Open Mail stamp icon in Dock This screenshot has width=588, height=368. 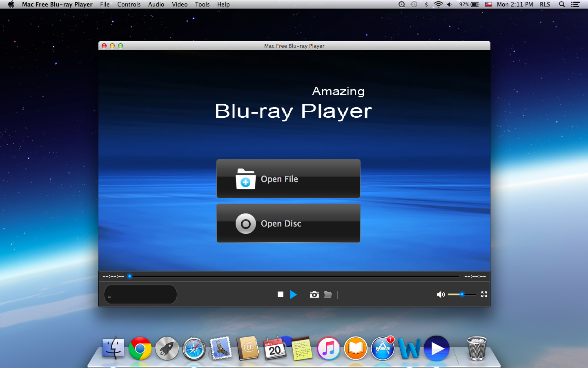(221, 348)
